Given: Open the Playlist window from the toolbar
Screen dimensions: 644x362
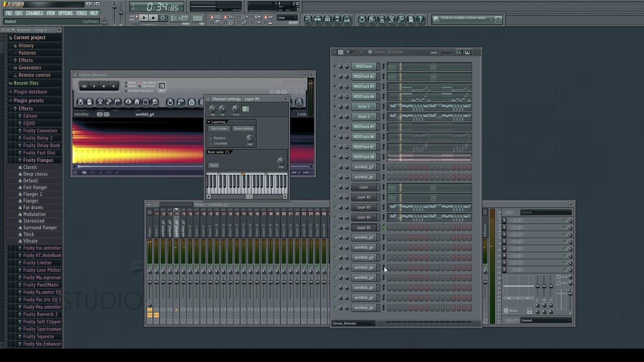Looking at the screenshot, I should point(308,19).
